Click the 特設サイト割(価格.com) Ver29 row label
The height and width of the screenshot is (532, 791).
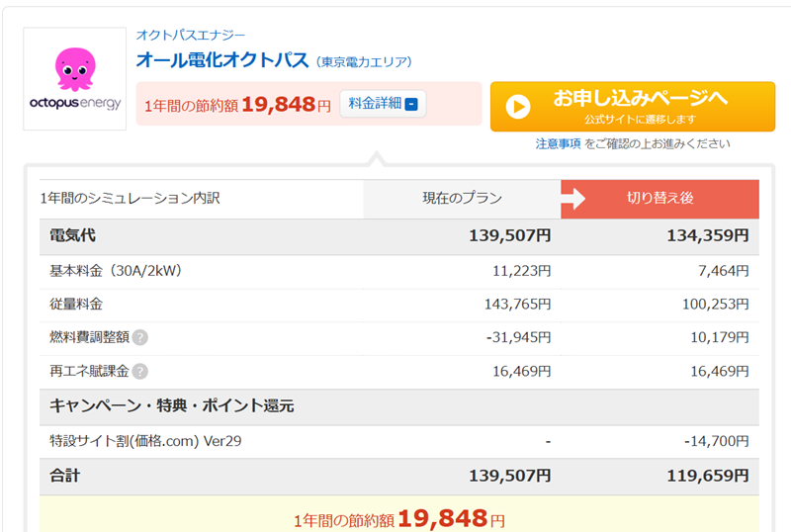(x=145, y=441)
